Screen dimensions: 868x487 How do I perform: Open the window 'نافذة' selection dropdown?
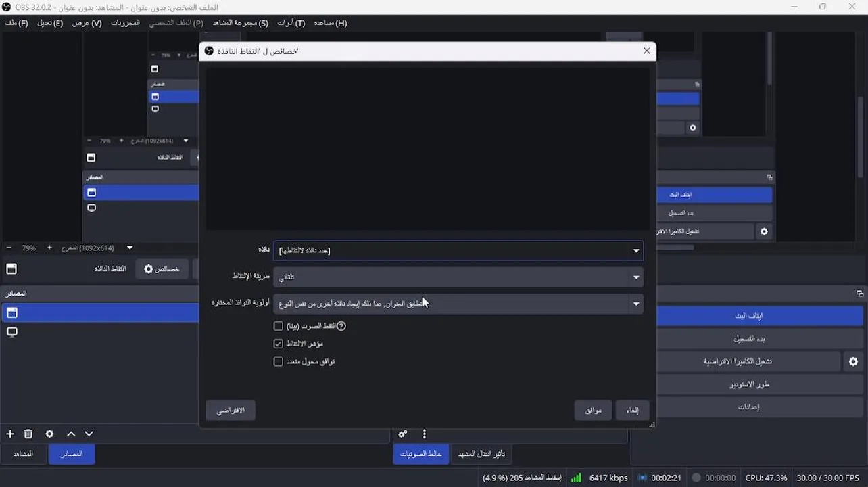point(458,251)
